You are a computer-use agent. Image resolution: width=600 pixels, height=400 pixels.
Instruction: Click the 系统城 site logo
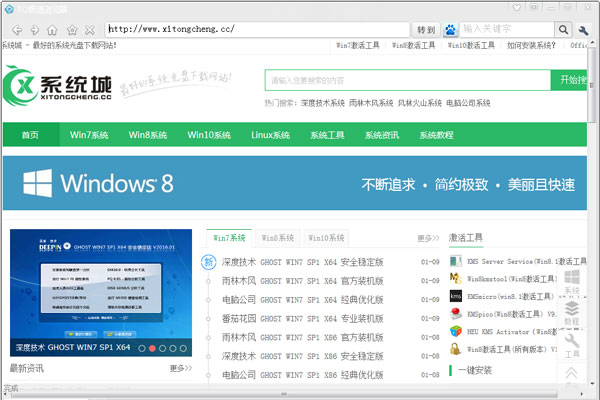pyautogui.click(x=57, y=86)
